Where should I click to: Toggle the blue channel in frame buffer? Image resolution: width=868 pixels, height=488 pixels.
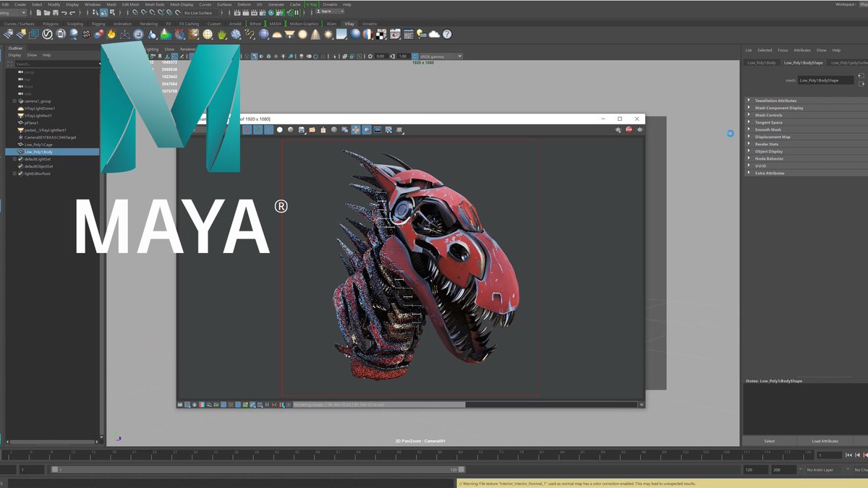(x=268, y=130)
